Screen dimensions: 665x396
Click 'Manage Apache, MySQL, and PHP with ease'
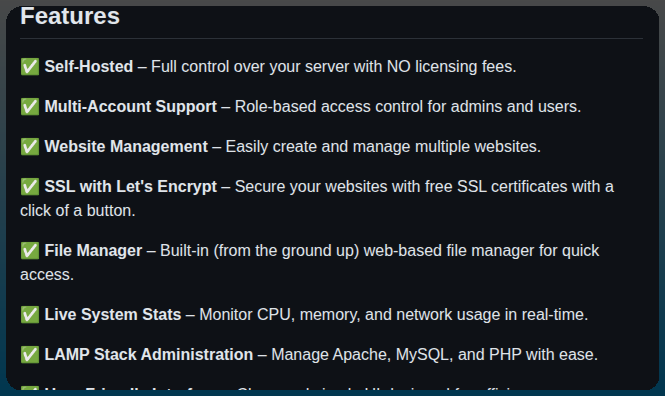click(434, 354)
